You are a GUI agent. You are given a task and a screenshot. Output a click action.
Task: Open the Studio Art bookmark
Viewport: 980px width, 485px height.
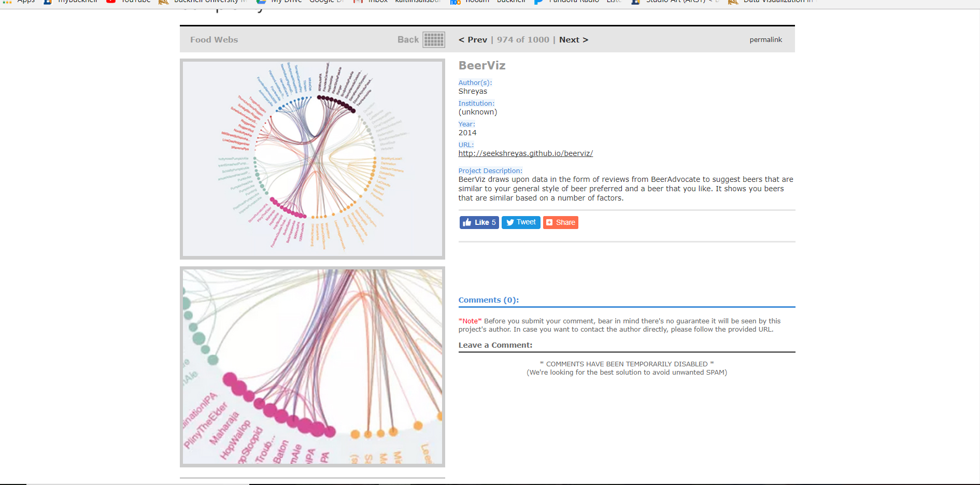[674, 2]
